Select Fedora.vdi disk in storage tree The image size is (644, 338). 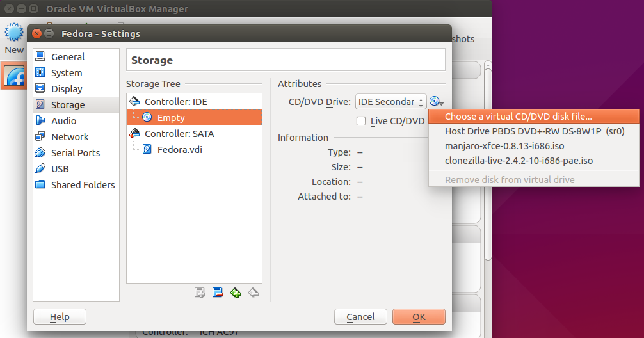pos(194,150)
